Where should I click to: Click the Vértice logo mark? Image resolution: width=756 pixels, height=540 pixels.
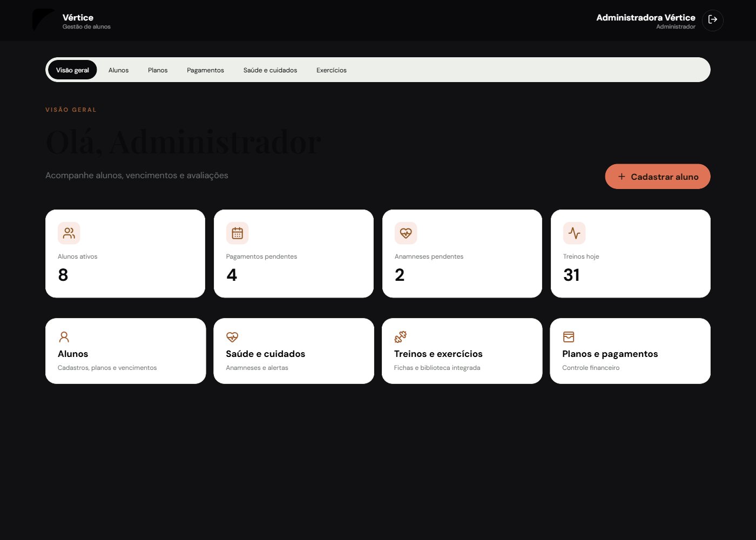click(43, 20)
